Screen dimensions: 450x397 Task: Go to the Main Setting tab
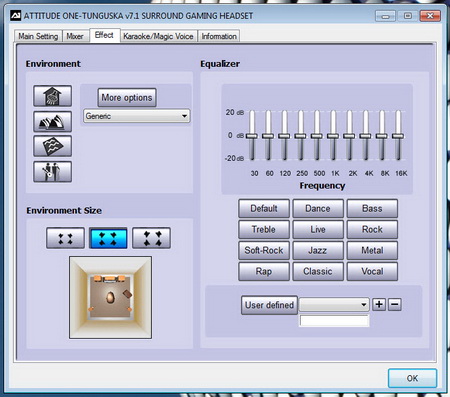tap(38, 36)
